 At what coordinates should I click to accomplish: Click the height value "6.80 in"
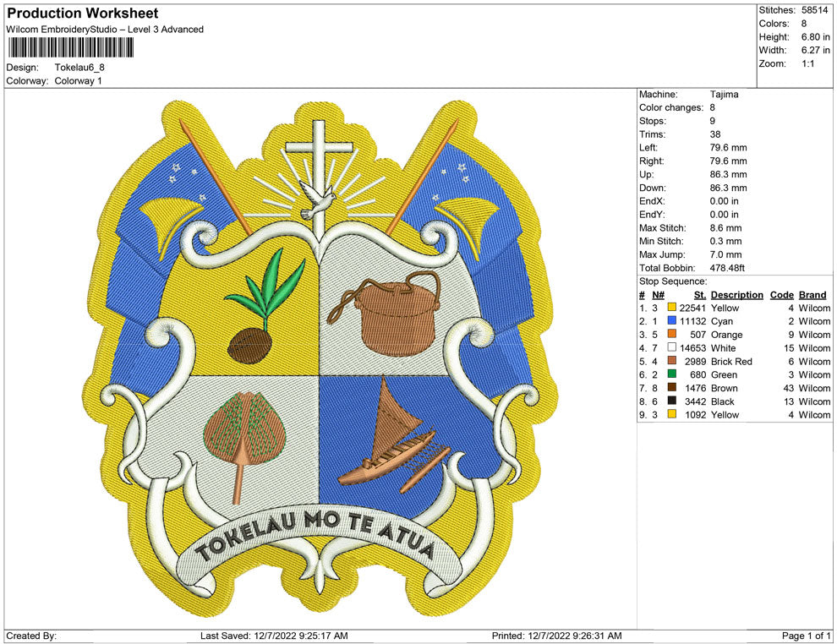tap(815, 37)
